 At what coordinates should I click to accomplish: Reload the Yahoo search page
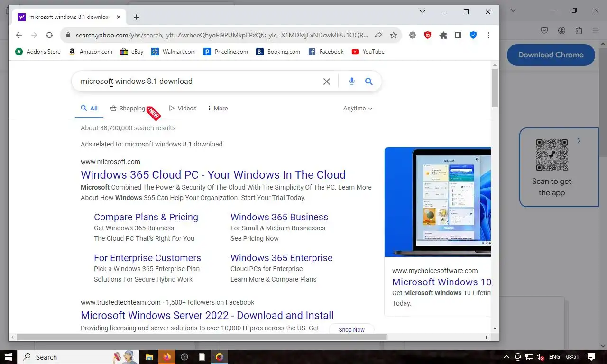point(49,35)
